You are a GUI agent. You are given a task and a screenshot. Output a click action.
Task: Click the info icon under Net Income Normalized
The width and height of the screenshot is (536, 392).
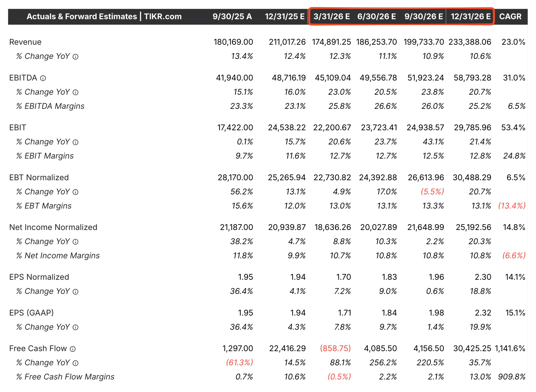(76, 241)
